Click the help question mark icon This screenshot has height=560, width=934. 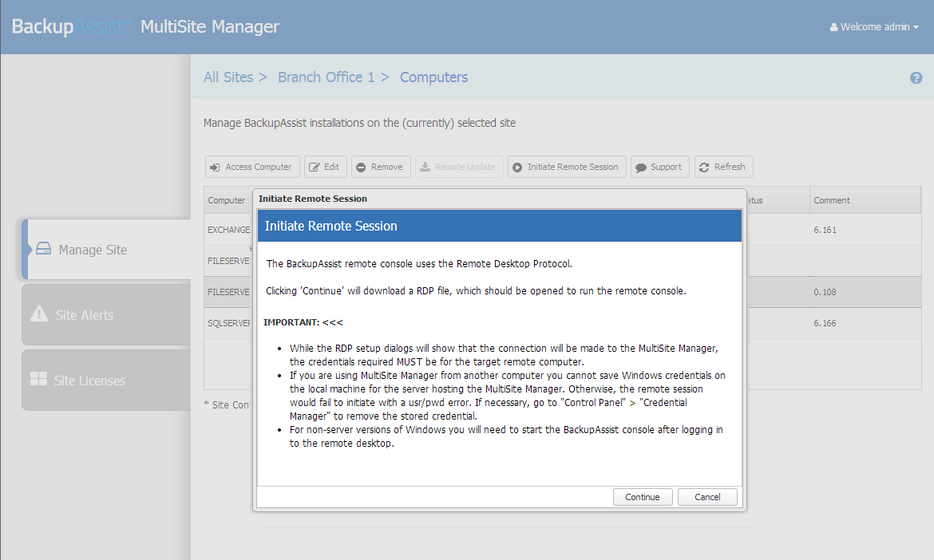point(916,78)
